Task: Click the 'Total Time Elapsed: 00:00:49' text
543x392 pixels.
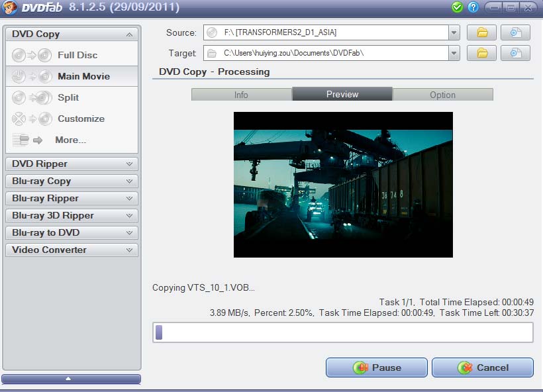Action: (477, 303)
